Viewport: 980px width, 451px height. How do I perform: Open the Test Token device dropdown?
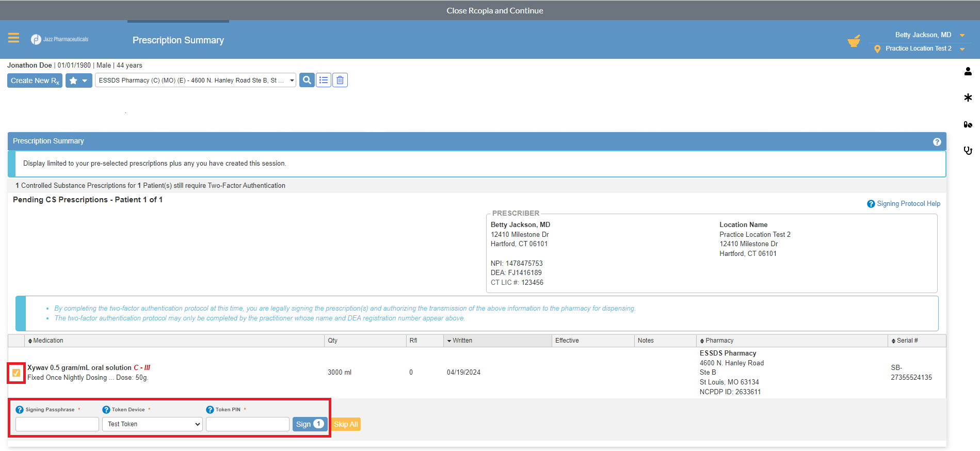pyautogui.click(x=152, y=424)
